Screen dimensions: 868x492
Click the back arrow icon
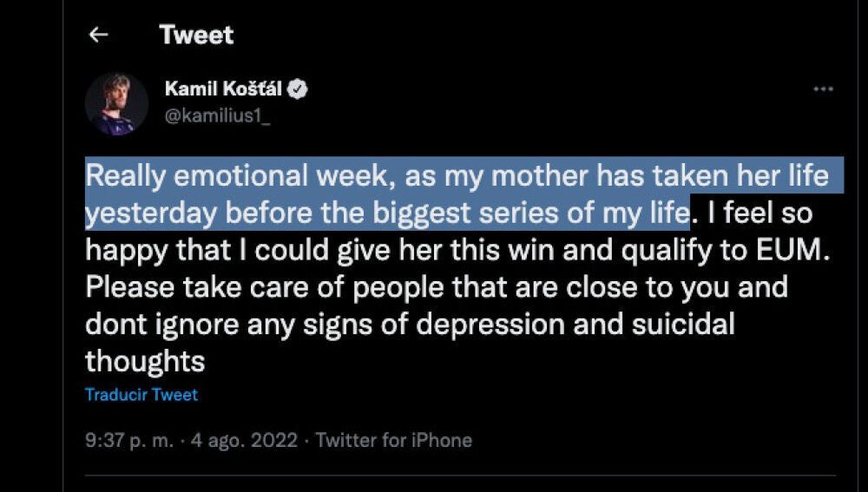point(99,35)
